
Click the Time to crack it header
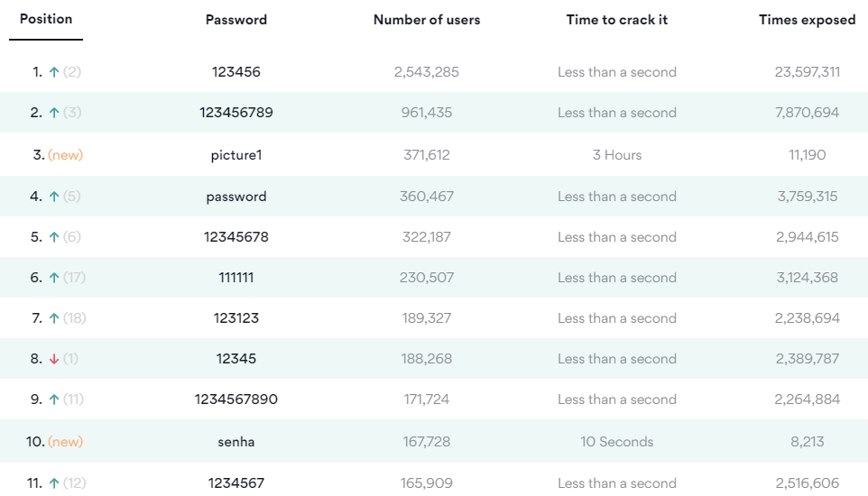click(x=616, y=20)
